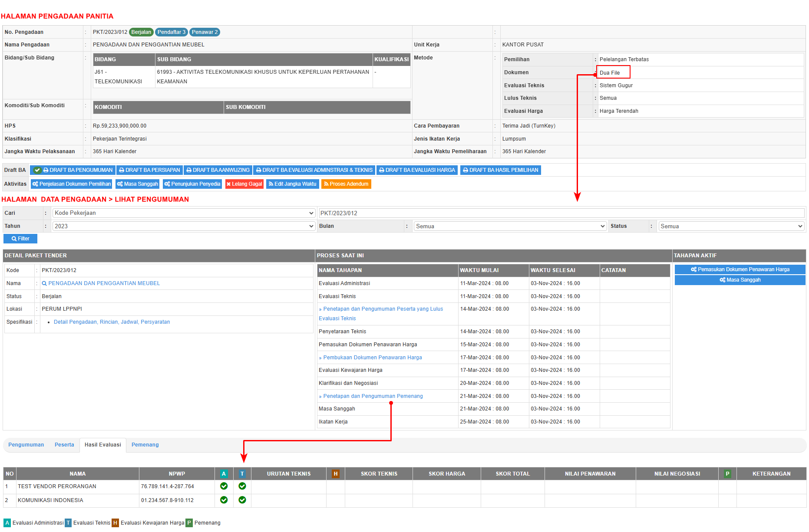
Task: Click Evaluasi Teknis checkmark for KOMUNIKASI INDONESIA
Action: 242,500
